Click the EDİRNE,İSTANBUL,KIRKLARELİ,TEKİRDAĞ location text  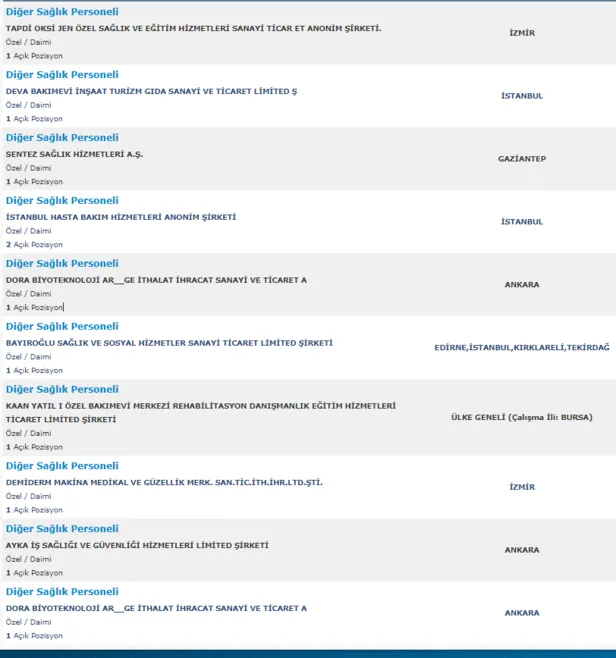521,347
